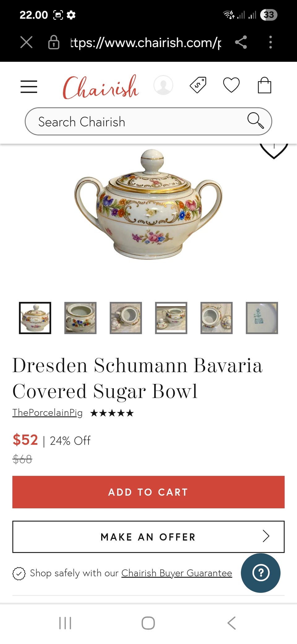Screen dimensions: 297x644
Task: Open browser three-dot overflow menu
Action: [271, 42]
